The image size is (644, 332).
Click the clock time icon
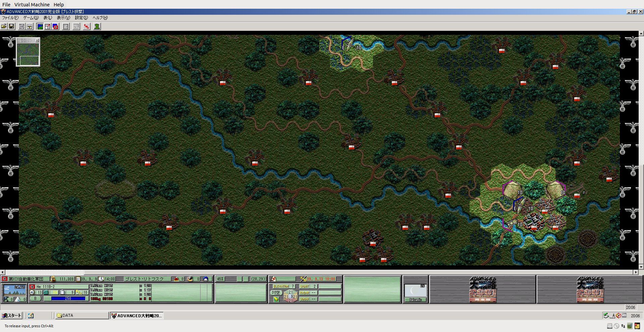click(101, 279)
